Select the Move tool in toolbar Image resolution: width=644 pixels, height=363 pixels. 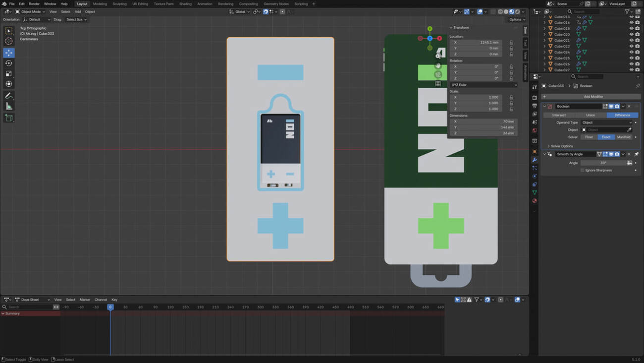8,53
